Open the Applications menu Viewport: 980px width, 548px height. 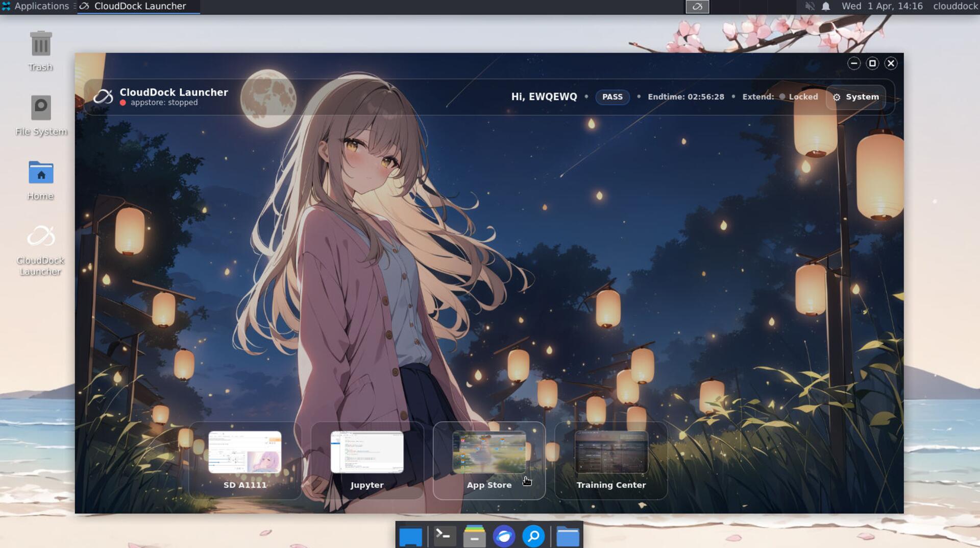36,6
